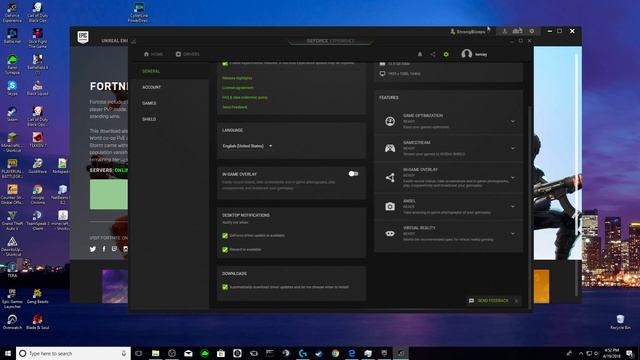Uncheck GeForce driver update notification checkbox
Viewport: 640px width, 360px height.
click(225, 236)
